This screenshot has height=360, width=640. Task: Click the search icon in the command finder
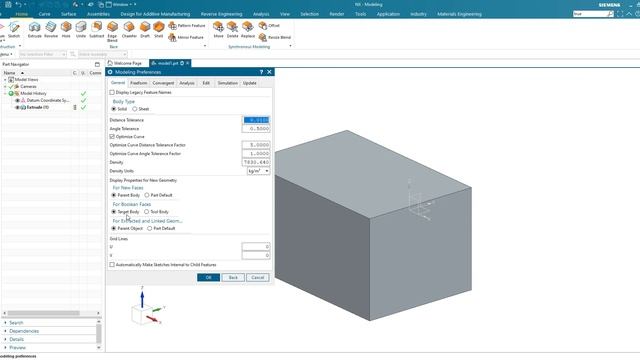pyautogui.click(x=610, y=14)
